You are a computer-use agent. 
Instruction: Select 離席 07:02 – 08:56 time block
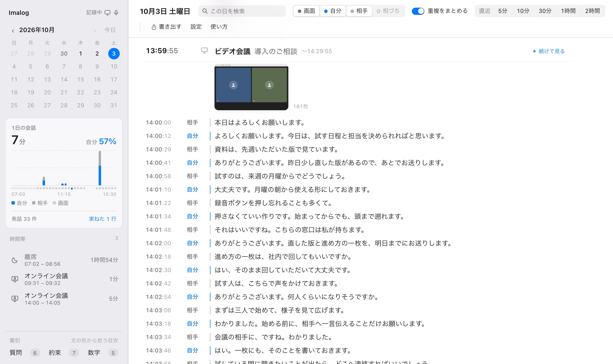click(64, 260)
